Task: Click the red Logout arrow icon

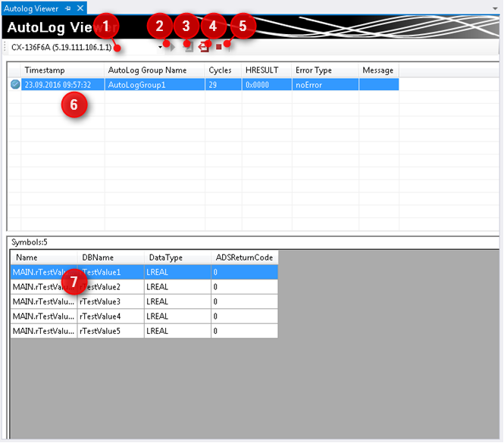Action: click(203, 47)
